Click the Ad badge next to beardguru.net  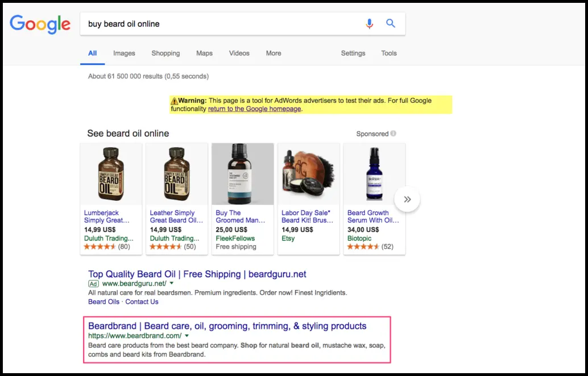tap(94, 284)
